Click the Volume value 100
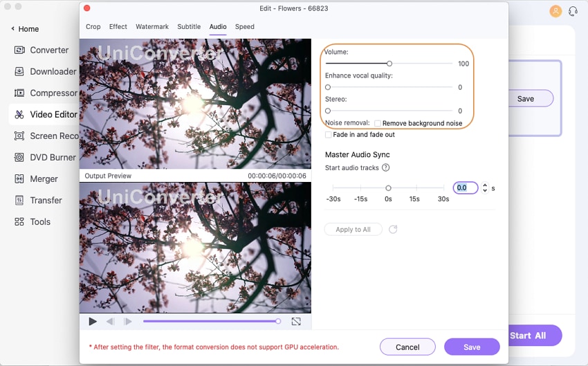This screenshot has height=366, width=588. 463,64
